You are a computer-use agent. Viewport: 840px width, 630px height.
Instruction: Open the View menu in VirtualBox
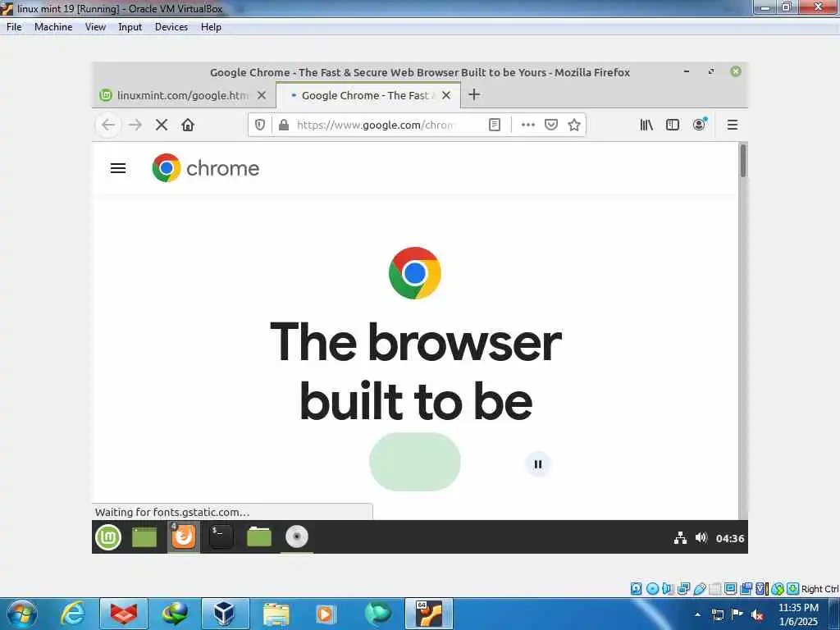(x=95, y=27)
